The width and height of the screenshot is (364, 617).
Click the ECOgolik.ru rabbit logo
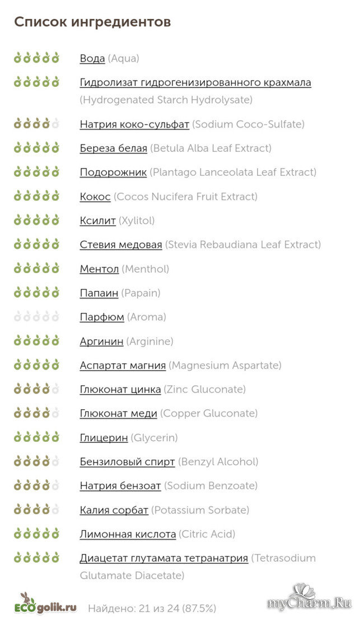[x=47, y=604]
